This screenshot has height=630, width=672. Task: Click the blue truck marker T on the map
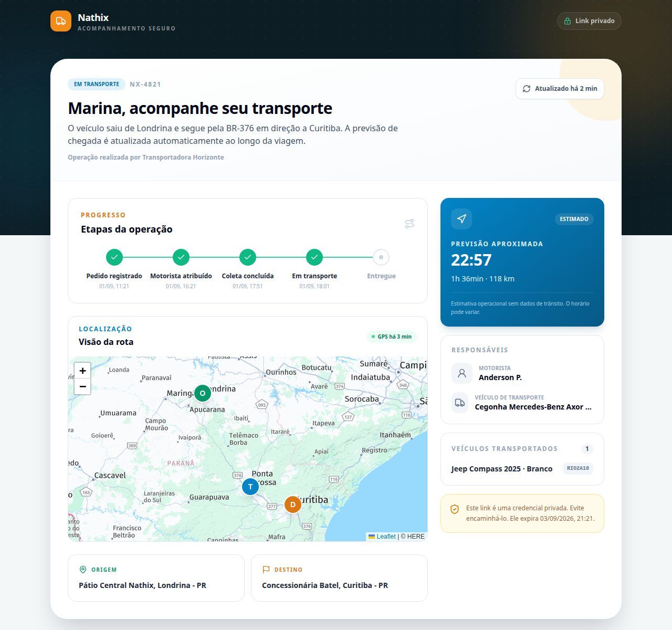coord(250,487)
